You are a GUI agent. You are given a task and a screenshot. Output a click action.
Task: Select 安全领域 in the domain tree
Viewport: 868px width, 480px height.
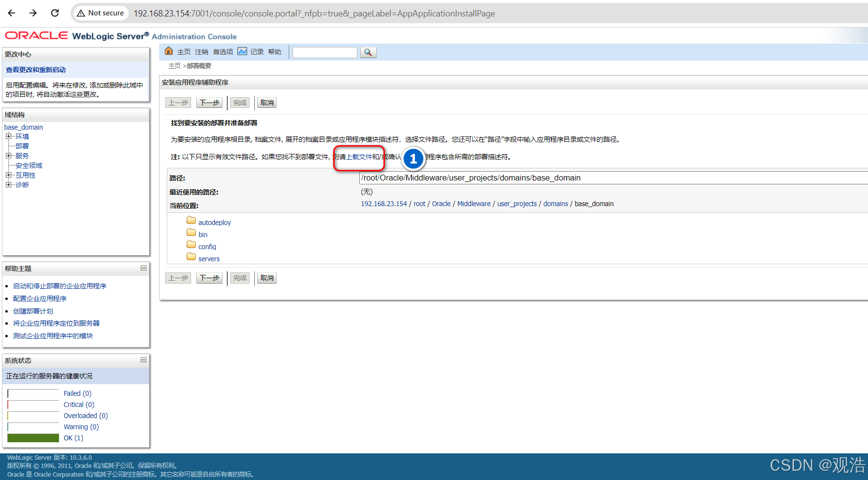[29, 165]
